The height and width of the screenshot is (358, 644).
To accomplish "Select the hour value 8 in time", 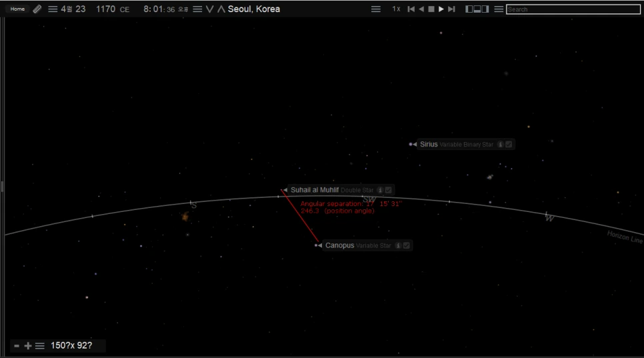I will (146, 9).
